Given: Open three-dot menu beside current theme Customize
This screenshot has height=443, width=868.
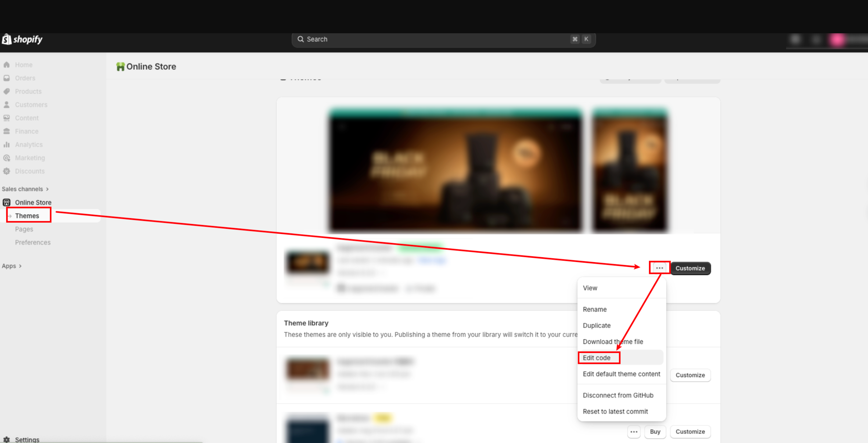Looking at the screenshot, I should coord(659,268).
